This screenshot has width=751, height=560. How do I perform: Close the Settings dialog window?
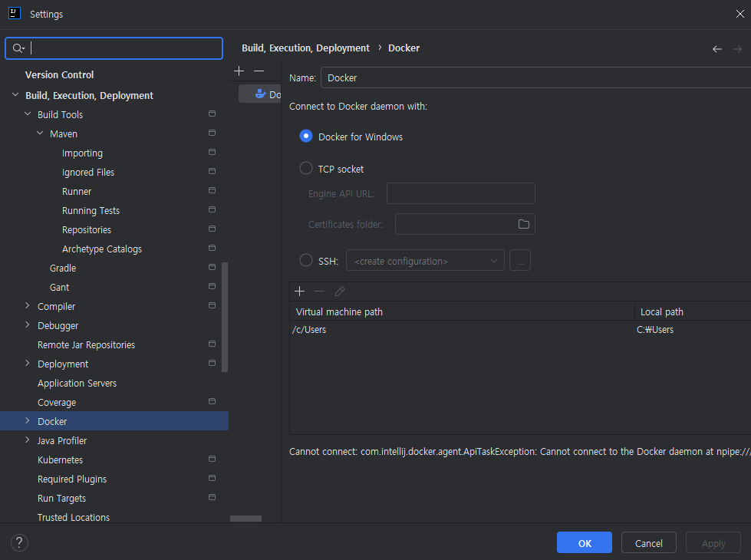click(x=740, y=14)
